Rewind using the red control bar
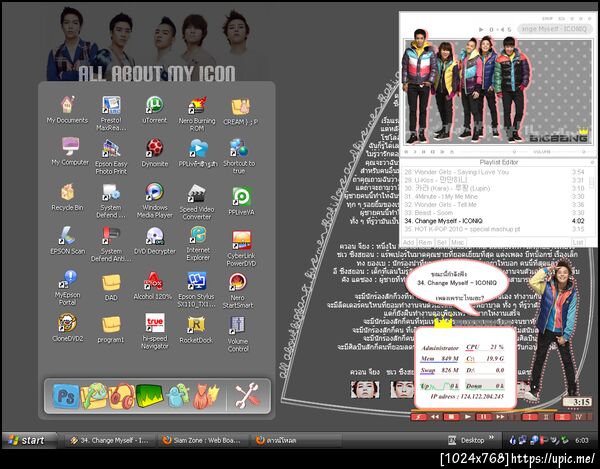 pyautogui.click(x=435, y=417)
